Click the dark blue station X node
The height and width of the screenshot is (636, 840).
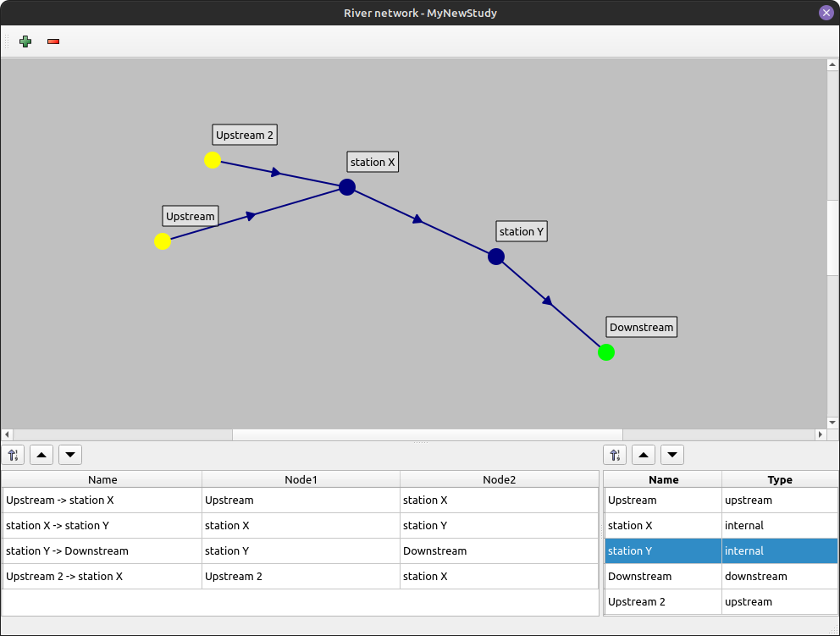click(347, 187)
